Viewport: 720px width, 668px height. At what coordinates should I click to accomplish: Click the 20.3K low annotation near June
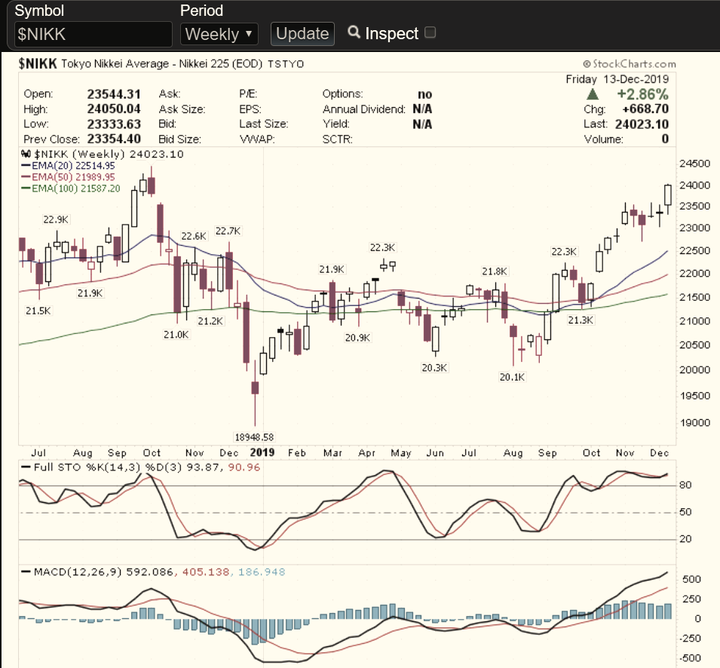tap(434, 368)
